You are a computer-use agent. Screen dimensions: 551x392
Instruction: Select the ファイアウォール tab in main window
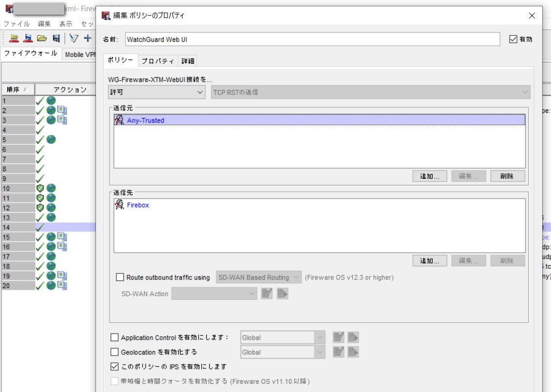31,54
